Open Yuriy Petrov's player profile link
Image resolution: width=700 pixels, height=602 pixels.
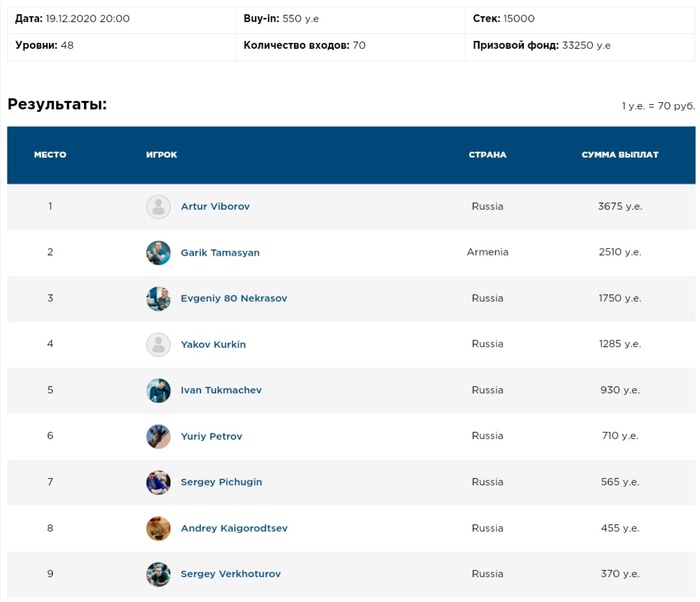(x=211, y=436)
